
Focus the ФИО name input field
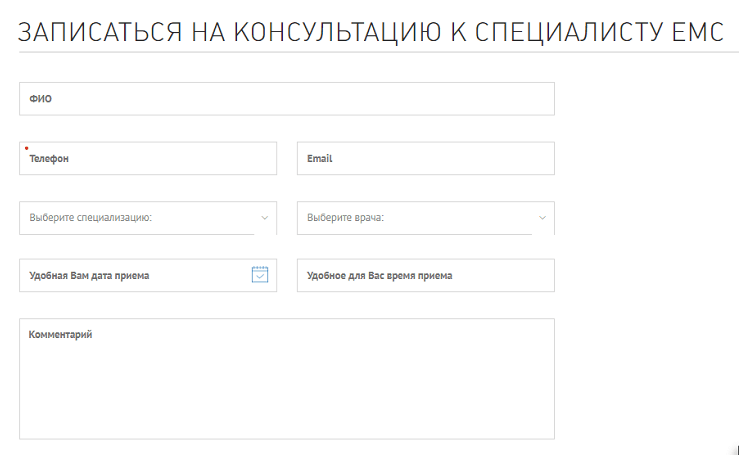point(286,99)
